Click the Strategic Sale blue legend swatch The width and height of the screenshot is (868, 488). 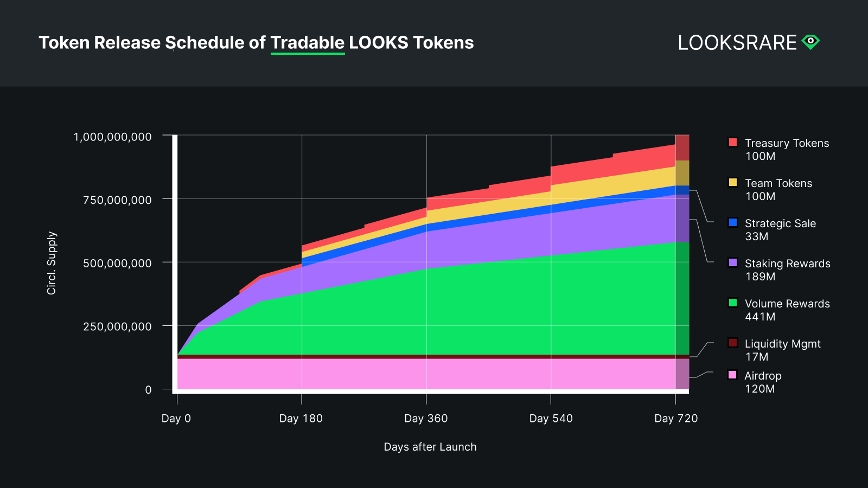pos(733,222)
